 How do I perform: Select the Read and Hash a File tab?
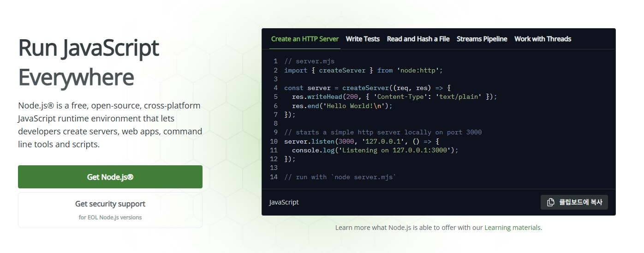(x=418, y=39)
